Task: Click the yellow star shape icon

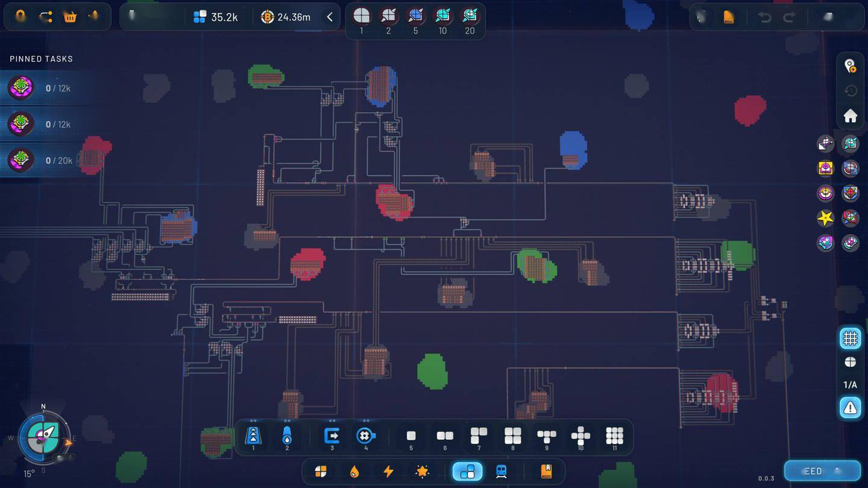Action: tap(825, 217)
